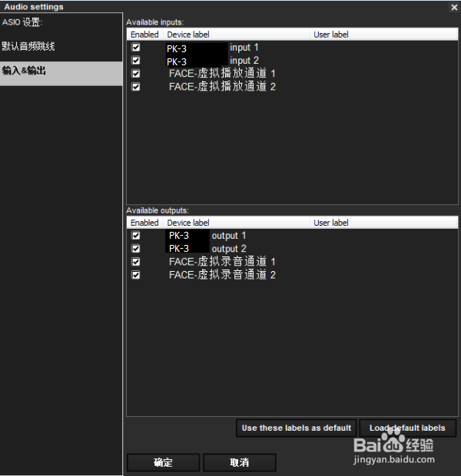This screenshot has width=461, height=476.
Task: Select the PK-3 output 1 row label
Action: point(206,236)
